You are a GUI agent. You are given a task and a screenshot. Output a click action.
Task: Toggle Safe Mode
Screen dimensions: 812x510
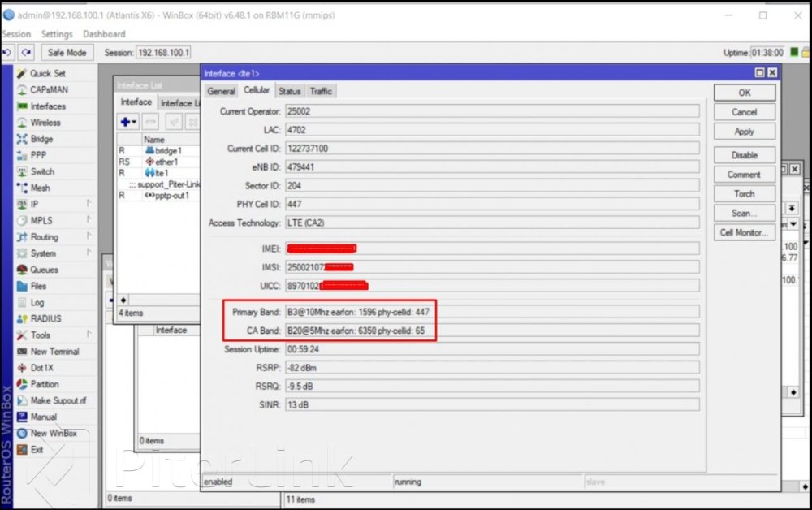click(67, 52)
